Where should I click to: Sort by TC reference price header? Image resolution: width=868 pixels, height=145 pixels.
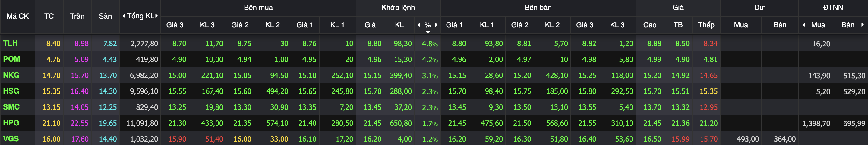click(x=49, y=16)
